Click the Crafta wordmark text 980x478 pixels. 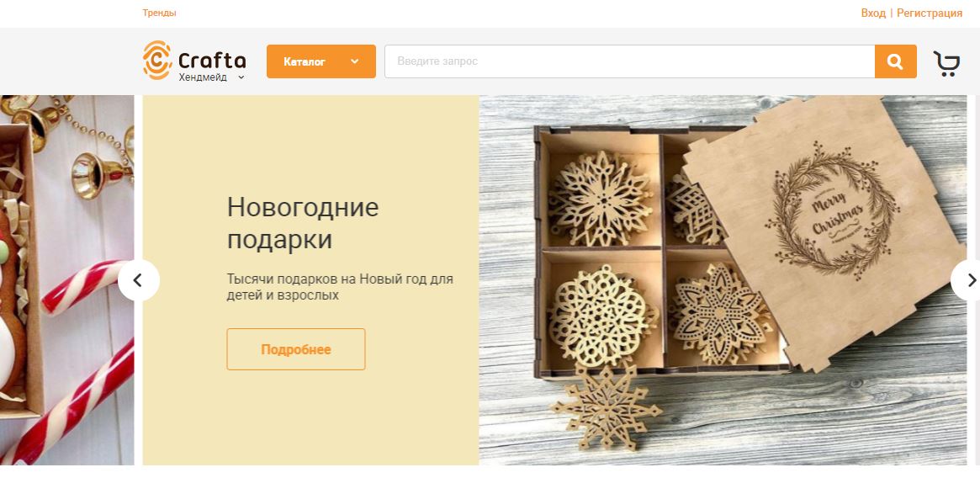[212, 60]
